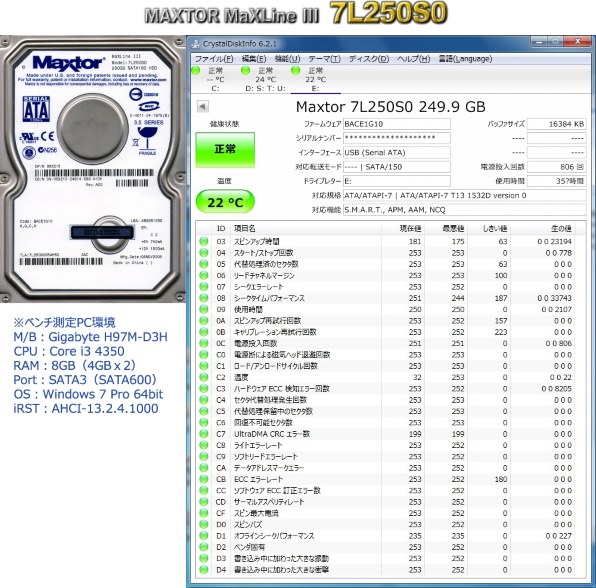Click the 最悪値 column header

tap(446, 228)
